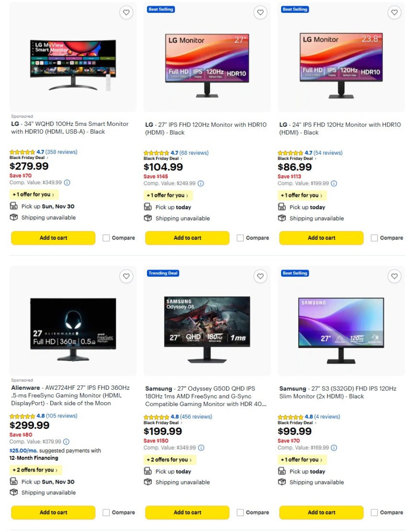The width and height of the screenshot is (407, 532).
Task: Save the LG 34" Smart Monitor to favorites
Action: coord(126,12)
